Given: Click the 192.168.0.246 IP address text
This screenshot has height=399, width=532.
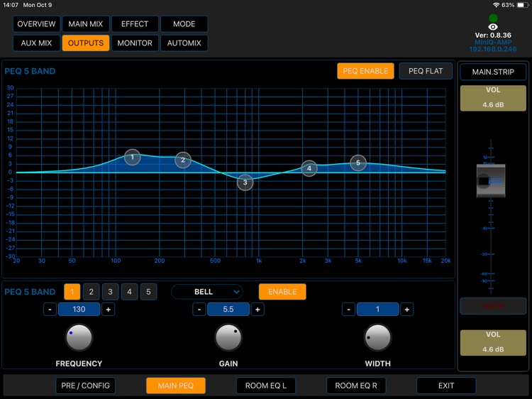Looking at the screenshot, I should (493, 49).
